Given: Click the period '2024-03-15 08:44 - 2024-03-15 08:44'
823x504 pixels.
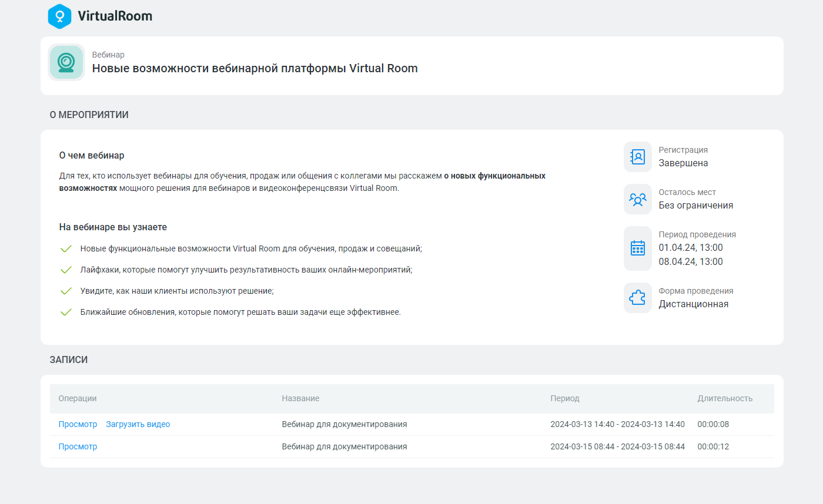Looking at the screenshot, I should (618, 446).
